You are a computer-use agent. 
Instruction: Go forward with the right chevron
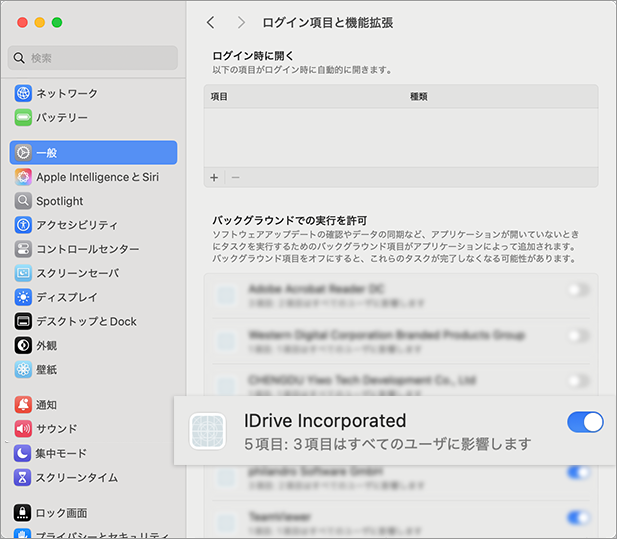(241, 22)
